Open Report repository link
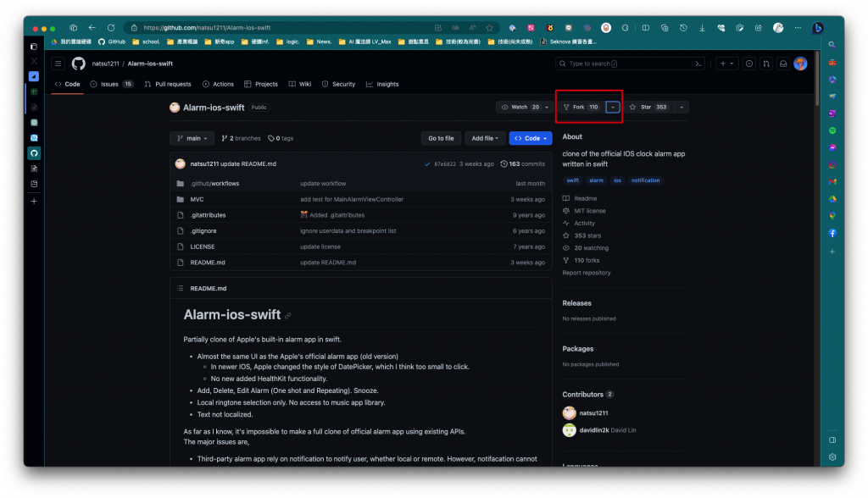The image size is (868, 498). click(x=587, y=273)
